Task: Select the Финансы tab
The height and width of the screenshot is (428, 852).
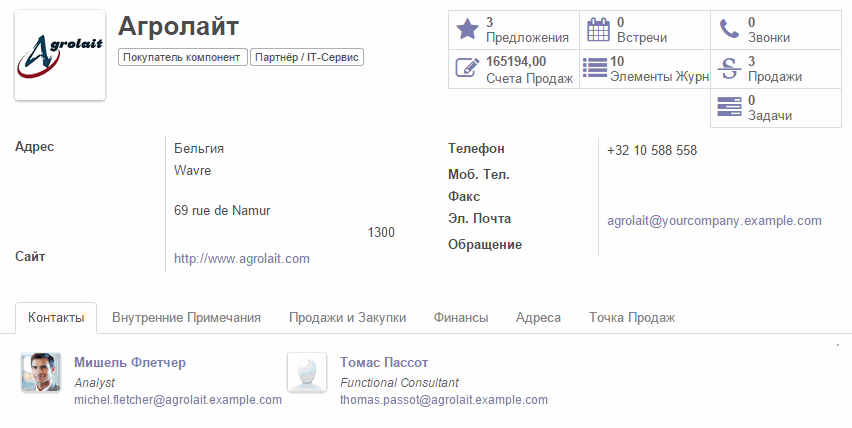Action: (x=461, y=318)
